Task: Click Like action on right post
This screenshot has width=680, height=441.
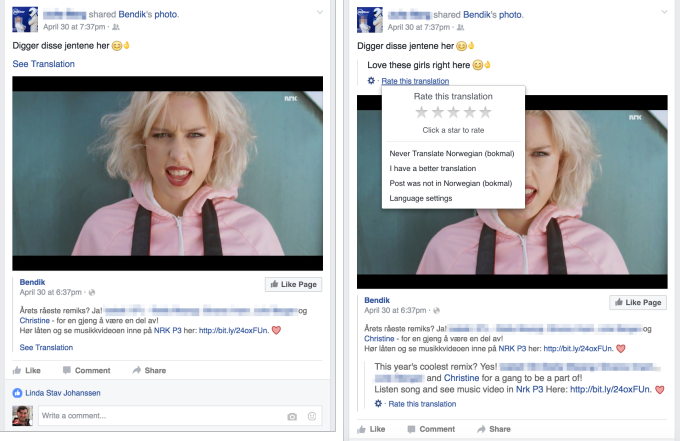Action: 371,429
